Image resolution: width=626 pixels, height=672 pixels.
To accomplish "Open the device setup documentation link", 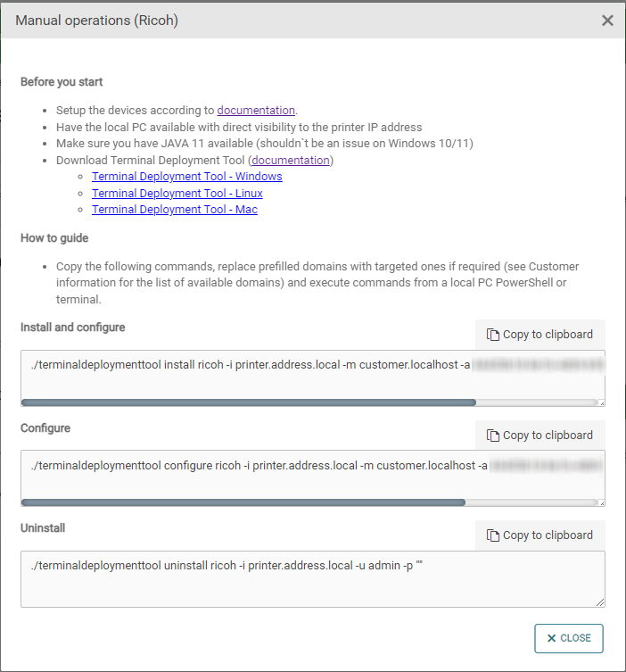I will click(256, 111).
